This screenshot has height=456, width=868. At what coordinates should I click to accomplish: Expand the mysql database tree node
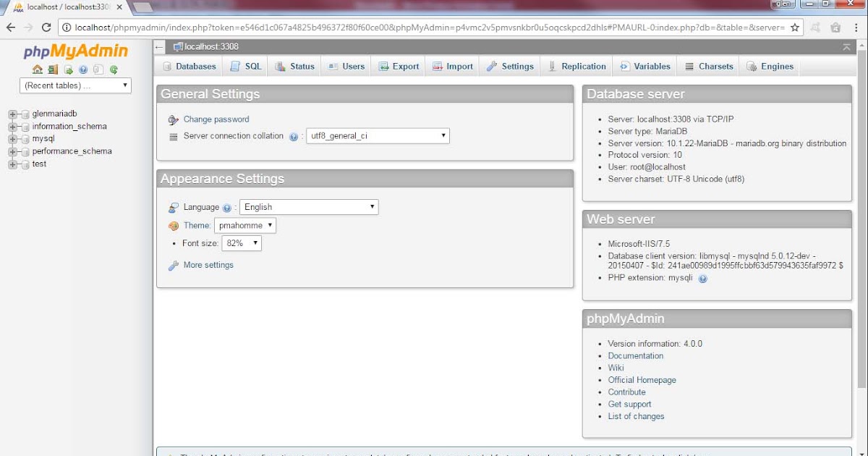click(12, 138)
